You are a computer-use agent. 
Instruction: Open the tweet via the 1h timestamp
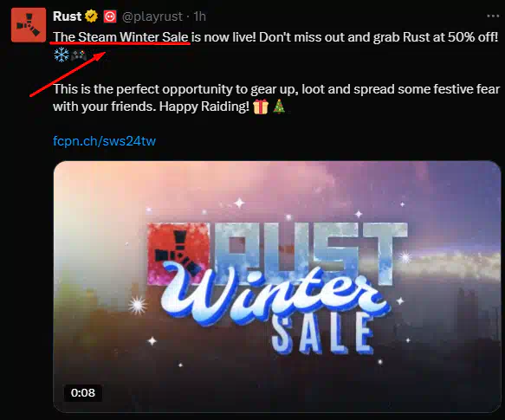pyautogui.click(x=200, y=16)
